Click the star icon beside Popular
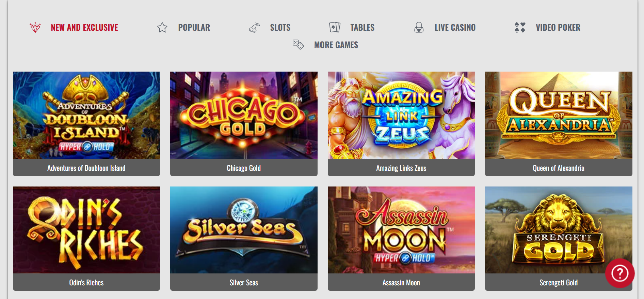Screen dimensions: 644x299 click(x=162, y=27)
